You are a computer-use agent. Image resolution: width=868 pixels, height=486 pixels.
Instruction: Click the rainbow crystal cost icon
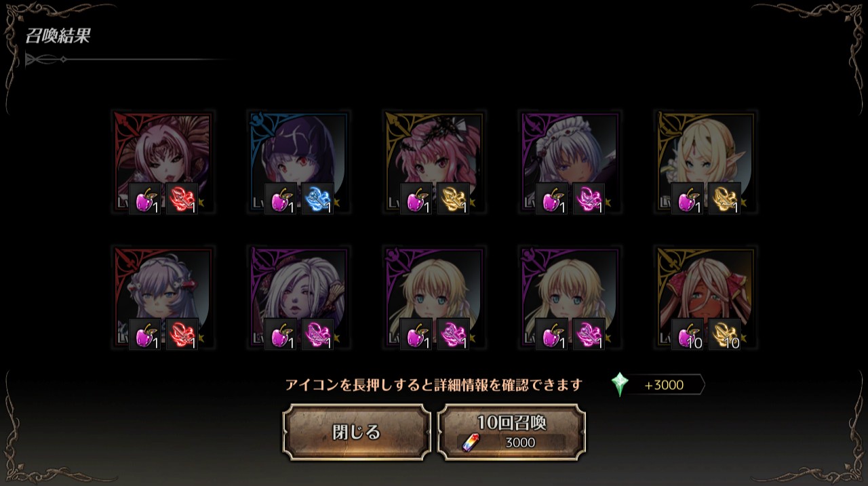469,443
